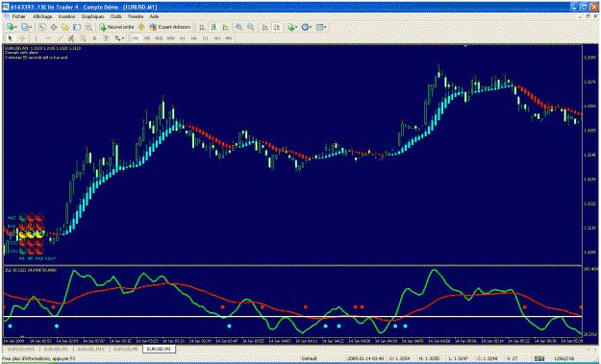This screenshot has width=601, height=364.
Task: Open the periods clock icon
Action: (x=305, y=27)
